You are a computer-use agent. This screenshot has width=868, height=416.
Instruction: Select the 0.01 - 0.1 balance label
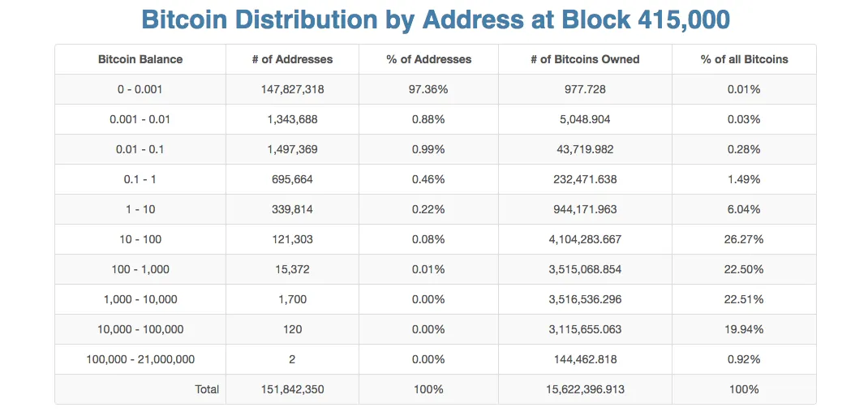(140, 149)
